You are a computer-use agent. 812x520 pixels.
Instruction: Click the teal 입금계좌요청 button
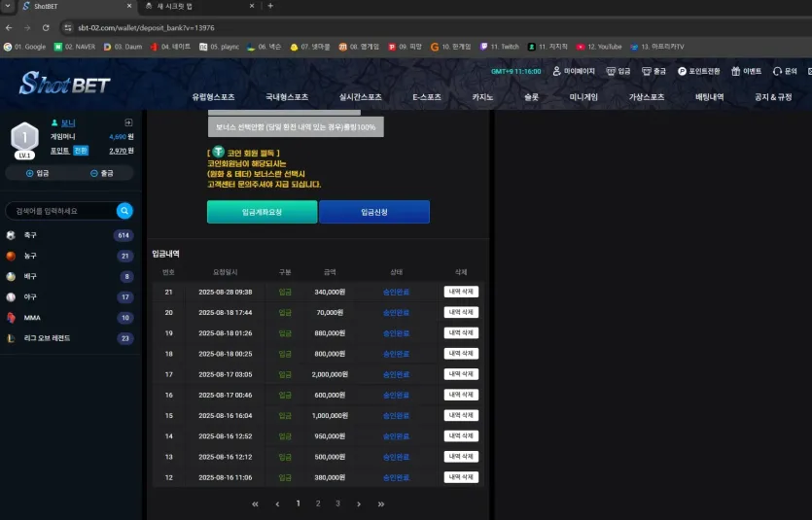(262, 212)
